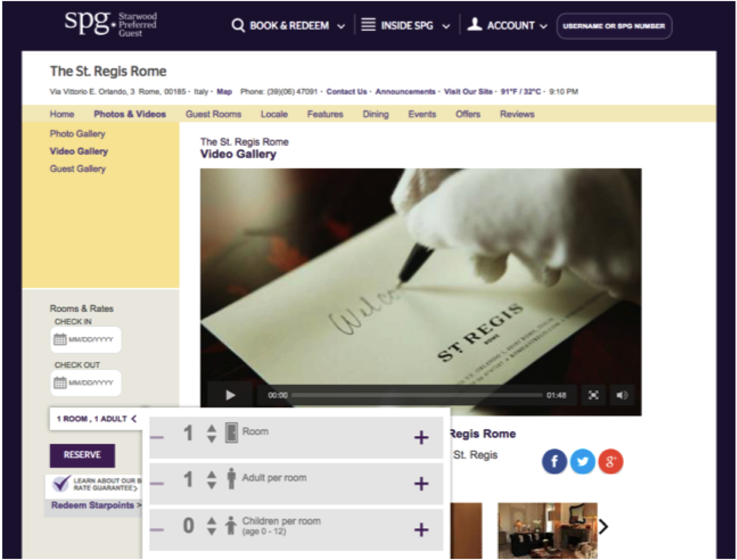Screen dimensions: 737x560
Task: Open the Check Out calendar icon
Action: (x=60, y=382)
